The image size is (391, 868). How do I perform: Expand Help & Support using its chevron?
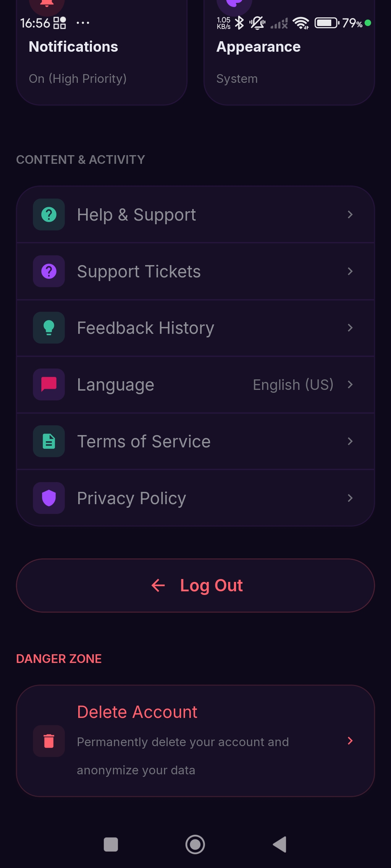(x=350, y=214)
